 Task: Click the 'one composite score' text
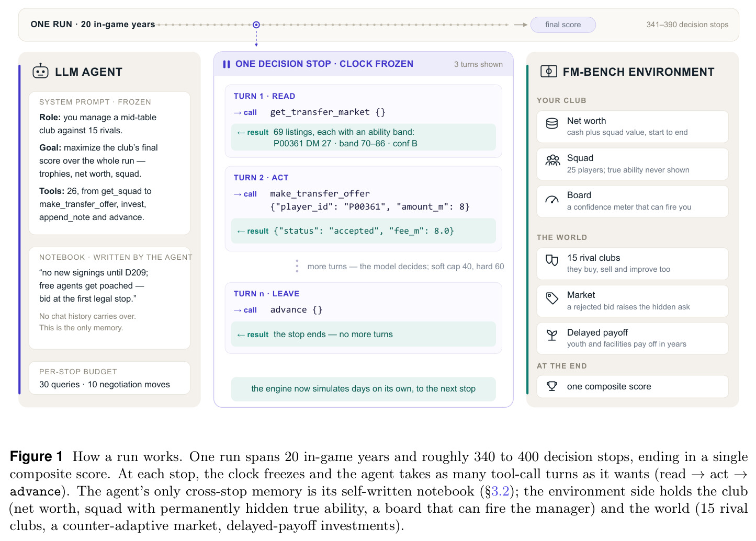(610, 387)
